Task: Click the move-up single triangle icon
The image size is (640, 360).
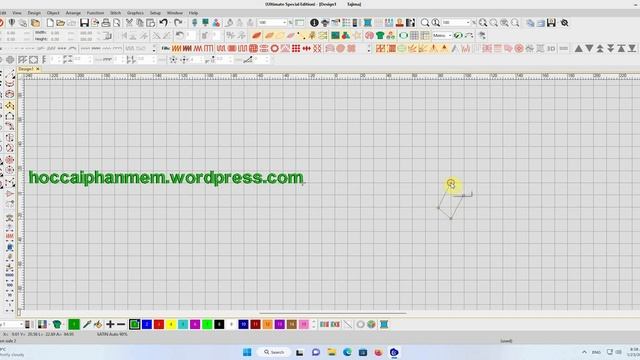Action: pyautogui.click(x=579, y=49)
